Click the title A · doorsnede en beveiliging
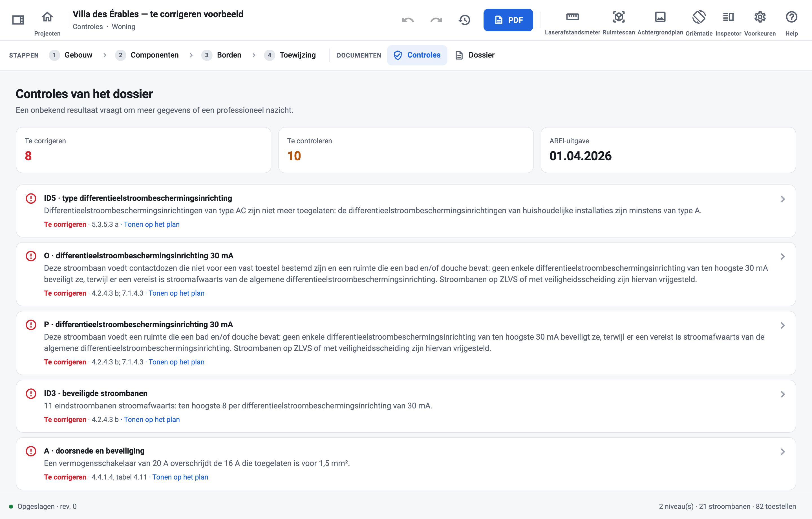The height and width of the screenshot is (519, 812). tap(94, 451)
